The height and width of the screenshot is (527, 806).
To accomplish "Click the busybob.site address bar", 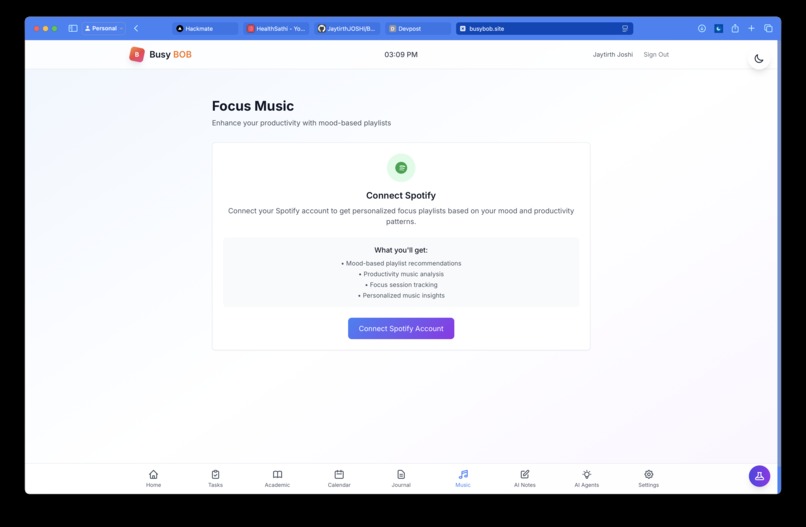I will point(544,29).
